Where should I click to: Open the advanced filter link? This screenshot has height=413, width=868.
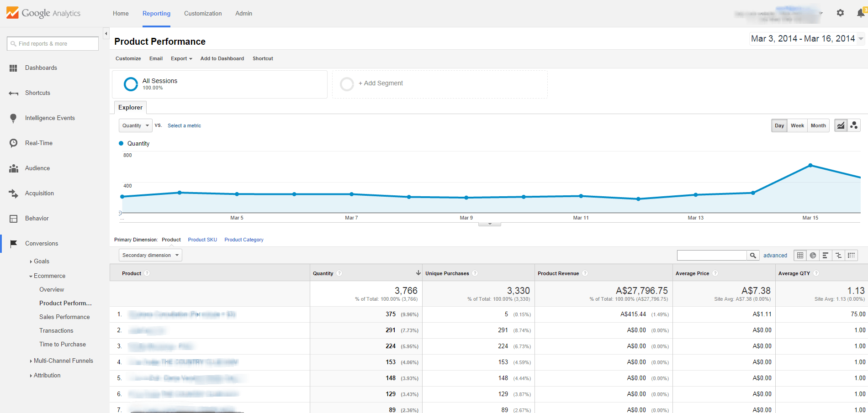pyautogui.click(x=775, y=255)
